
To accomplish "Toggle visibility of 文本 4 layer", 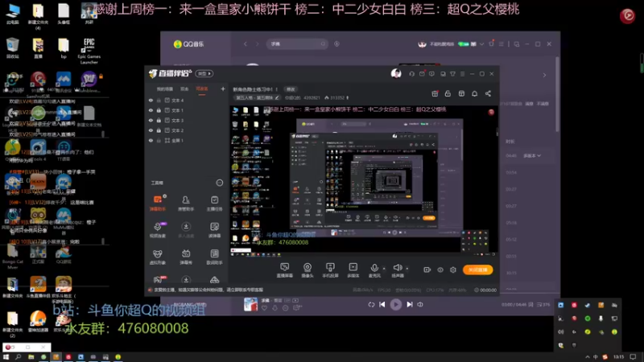I will 151,100.
